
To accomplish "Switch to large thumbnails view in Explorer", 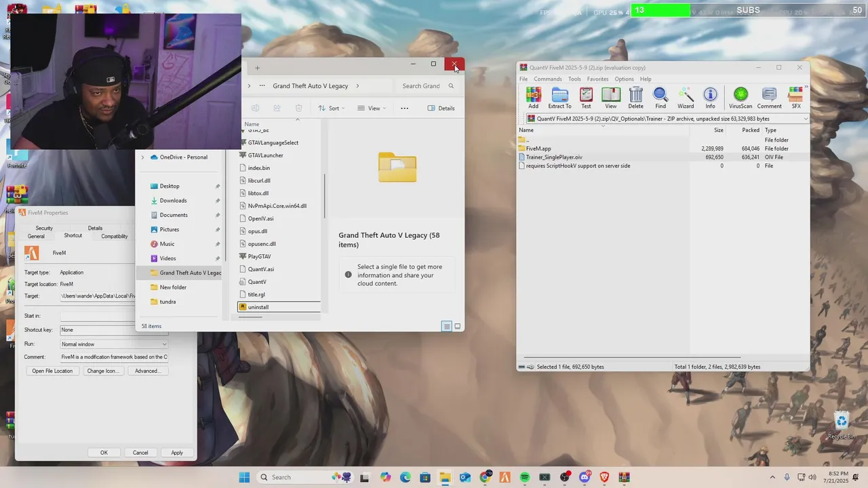I will tap(458, 326).
